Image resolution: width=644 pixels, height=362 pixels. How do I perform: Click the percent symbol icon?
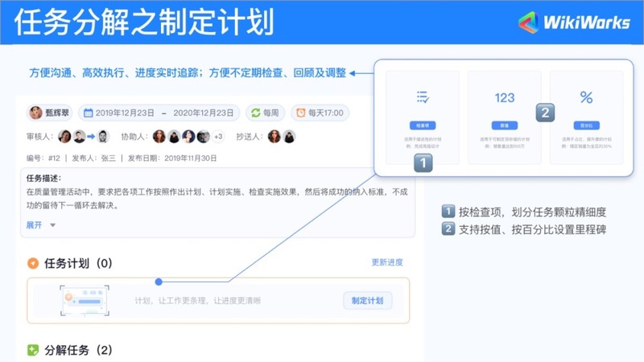click(x=585, y=97)
